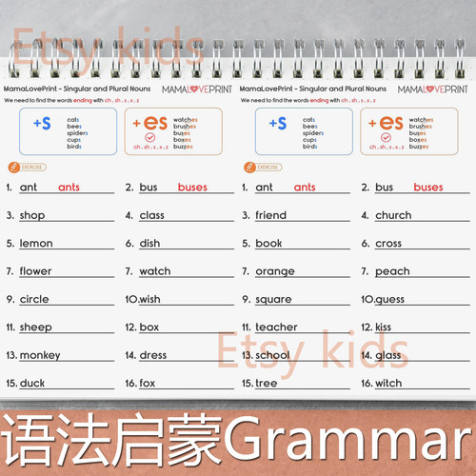This screenshot has width=476, height=476.
Task: Click the word 'church'
Action: pyautogui.click(x=393, y=215)
